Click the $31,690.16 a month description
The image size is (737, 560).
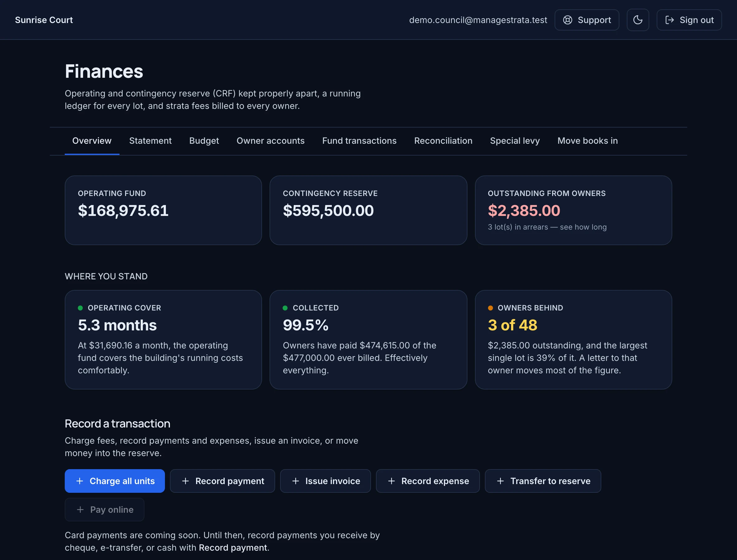(x=160, y=358)
